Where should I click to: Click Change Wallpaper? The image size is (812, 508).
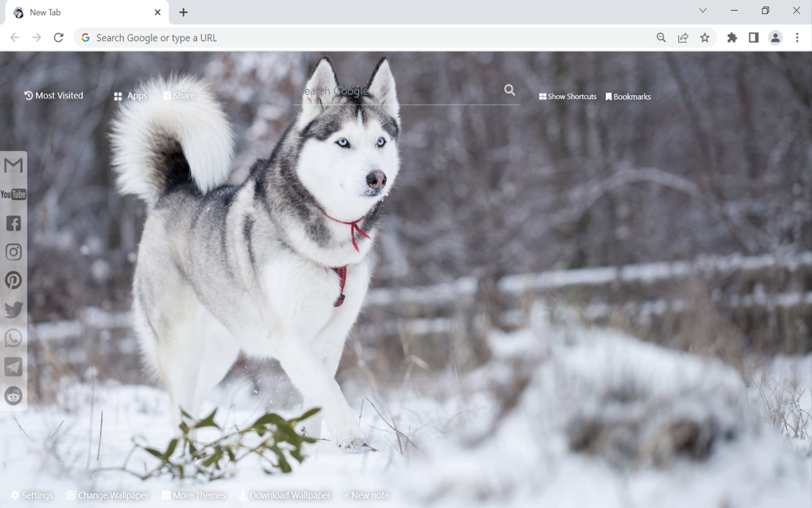click(107, 495)
